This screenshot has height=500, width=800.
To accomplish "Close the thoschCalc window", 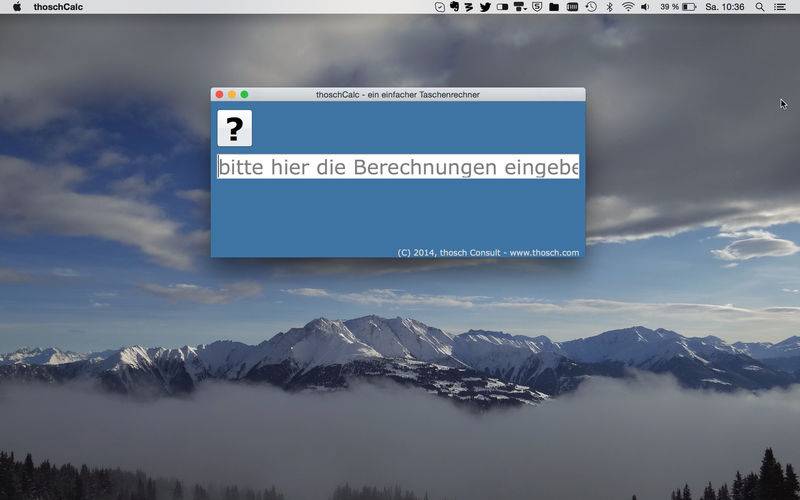I will (219, 94).
